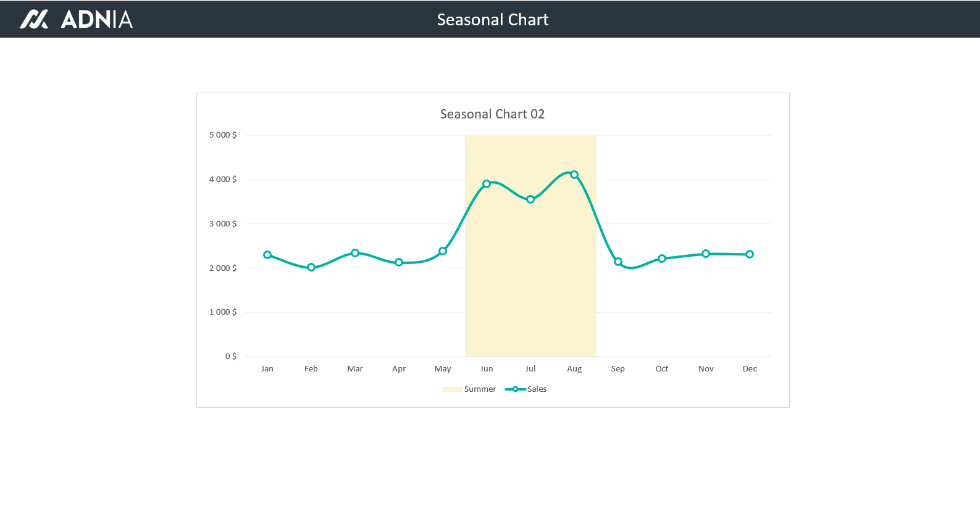Image resolution: width=980 pixels, height=530 pixels.
Task: Select the Seasonal Chart 02 chart title
Action: click(x=492, y=114)
